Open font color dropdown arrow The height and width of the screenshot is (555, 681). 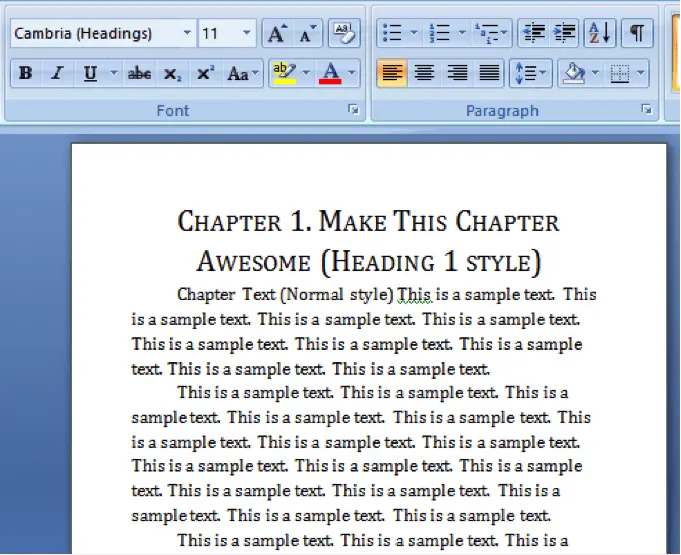(x=352, y=73)
